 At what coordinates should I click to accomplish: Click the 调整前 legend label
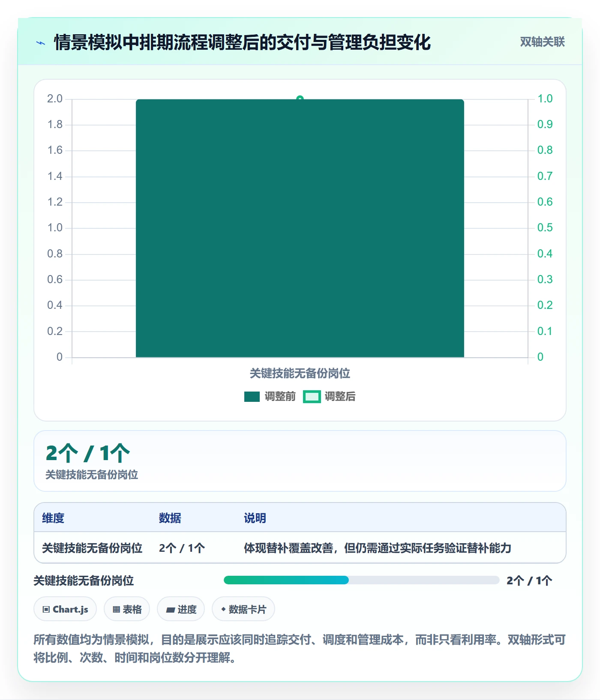280,396
